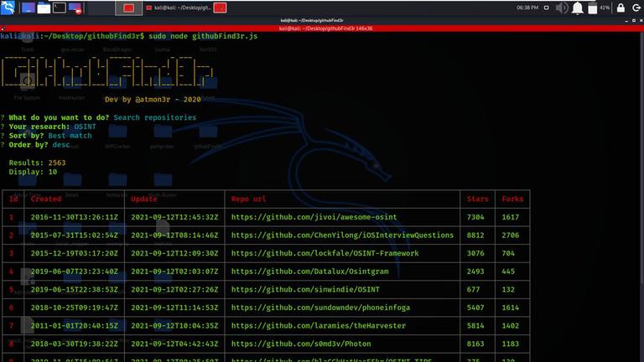Click update date 2021-09-12T08:14:46Z
The image size is (644, 362).
[174, 235]
